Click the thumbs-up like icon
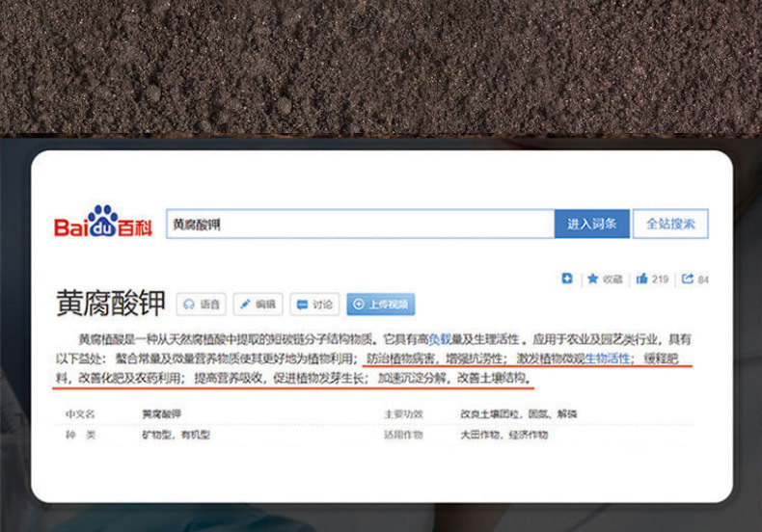 (x=642, y=279)
